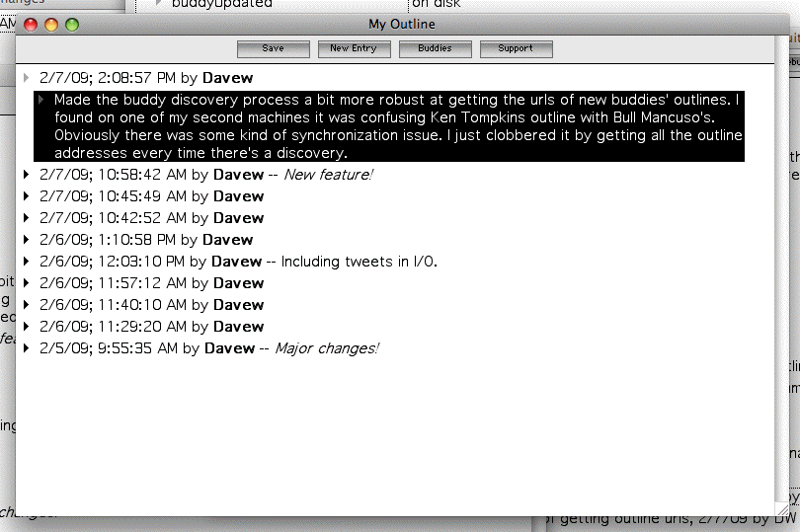Expand the 2/7/09 10:45:49 AM entry
This screenshot has height=532, width=800.
click(27, 196)
